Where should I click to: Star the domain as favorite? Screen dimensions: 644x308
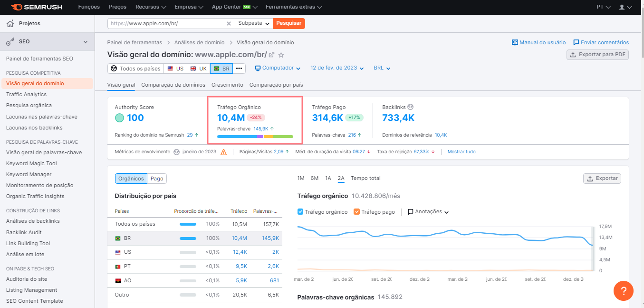(281, 55)
